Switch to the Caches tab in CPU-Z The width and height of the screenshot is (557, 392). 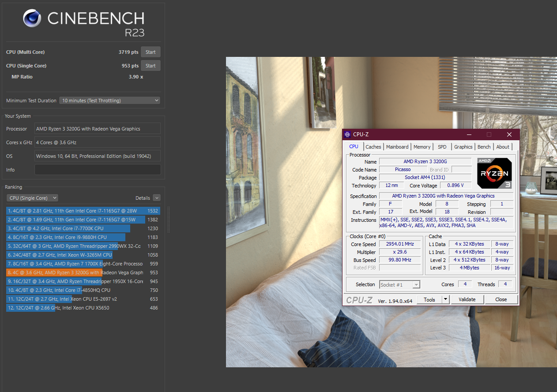coord(373,147)
